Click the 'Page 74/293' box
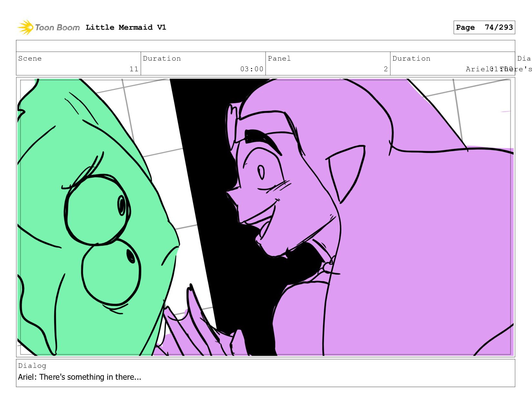The height and width of the screenshot is (411, 532). tap(484, 27)
